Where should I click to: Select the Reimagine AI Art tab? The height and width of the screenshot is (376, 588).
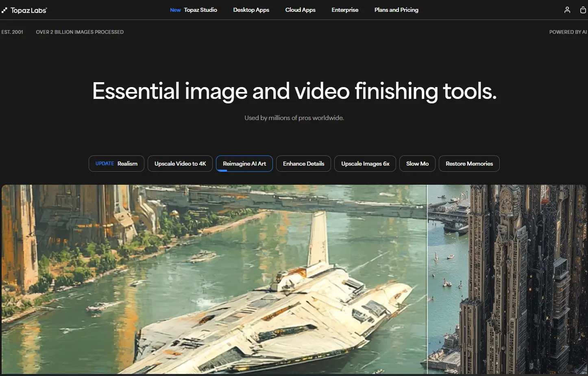click(x=244, y=163)
